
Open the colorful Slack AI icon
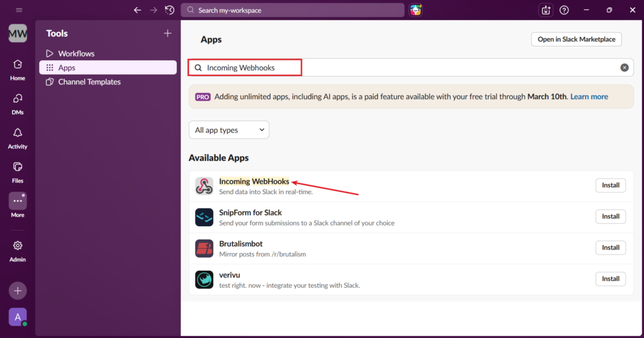tap(416, 10)
